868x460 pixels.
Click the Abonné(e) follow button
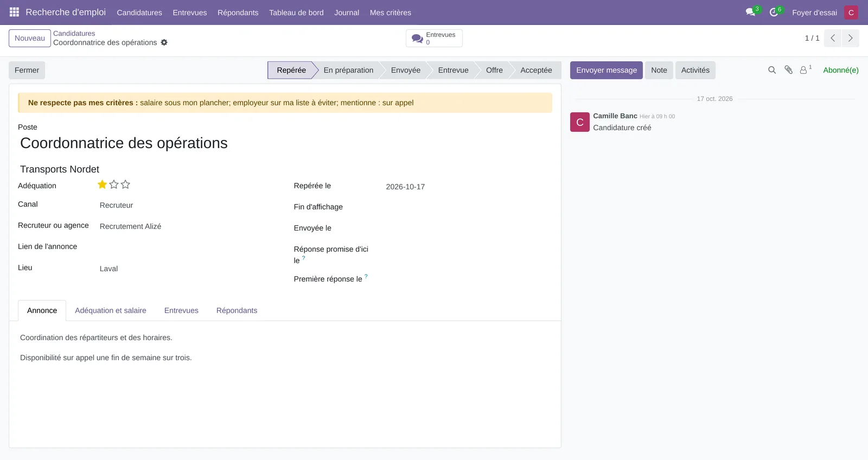click(x=841, y=70)
